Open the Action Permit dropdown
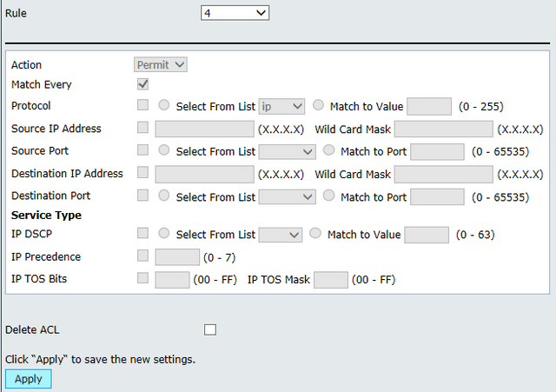 [x=160, y=65]
